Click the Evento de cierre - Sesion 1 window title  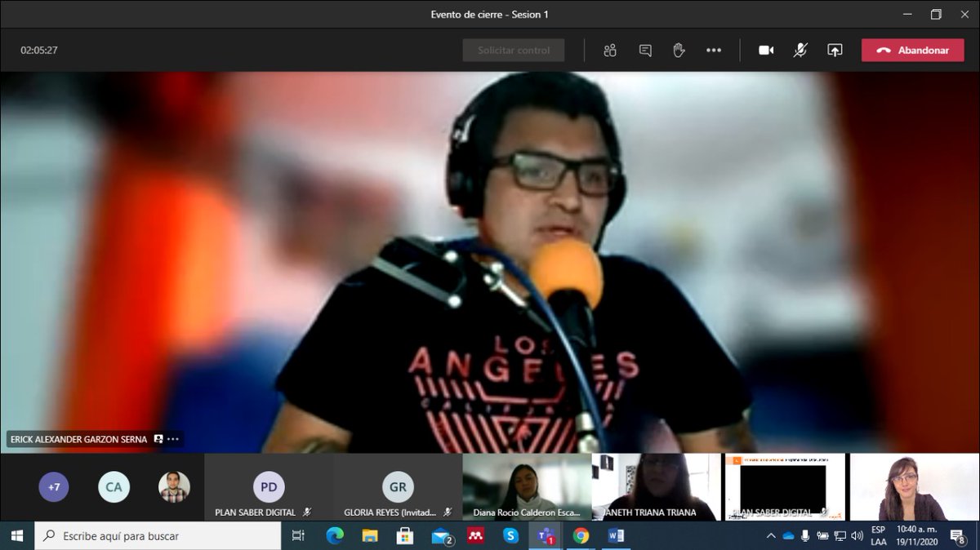coord(490,14)
